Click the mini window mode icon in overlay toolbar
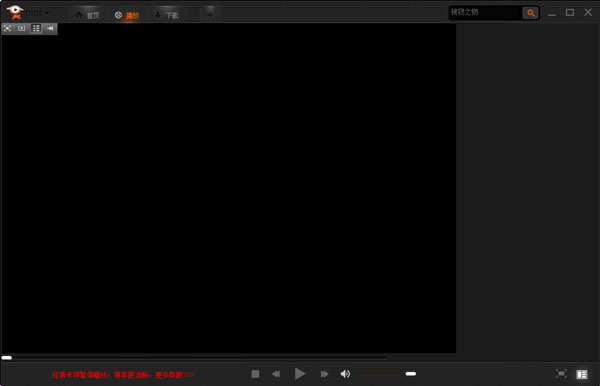Viewport: 600px width, 386px height. [22, 28]
